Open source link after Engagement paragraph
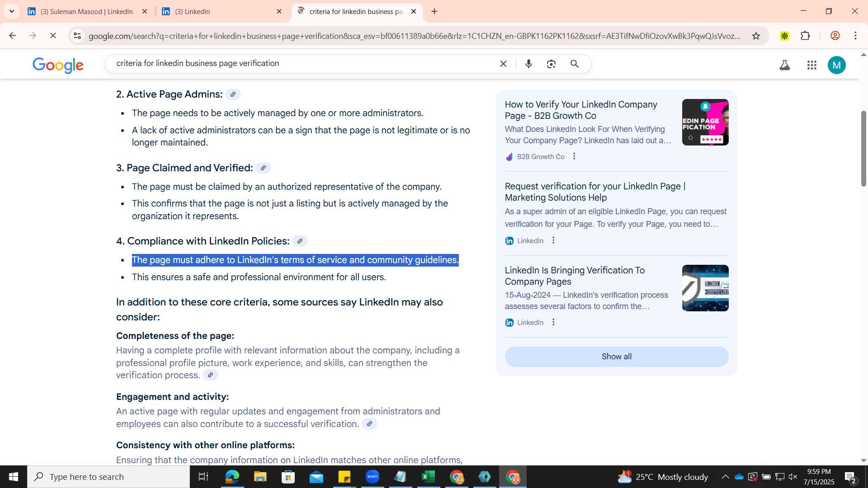Screen dimensions: 868x488 [369, 424]
